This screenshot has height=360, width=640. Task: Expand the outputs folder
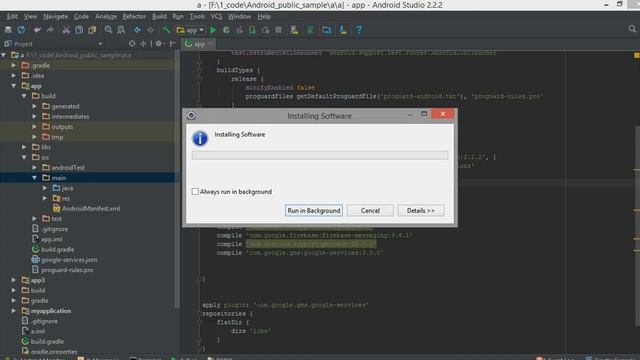click(x=34, y=127)
